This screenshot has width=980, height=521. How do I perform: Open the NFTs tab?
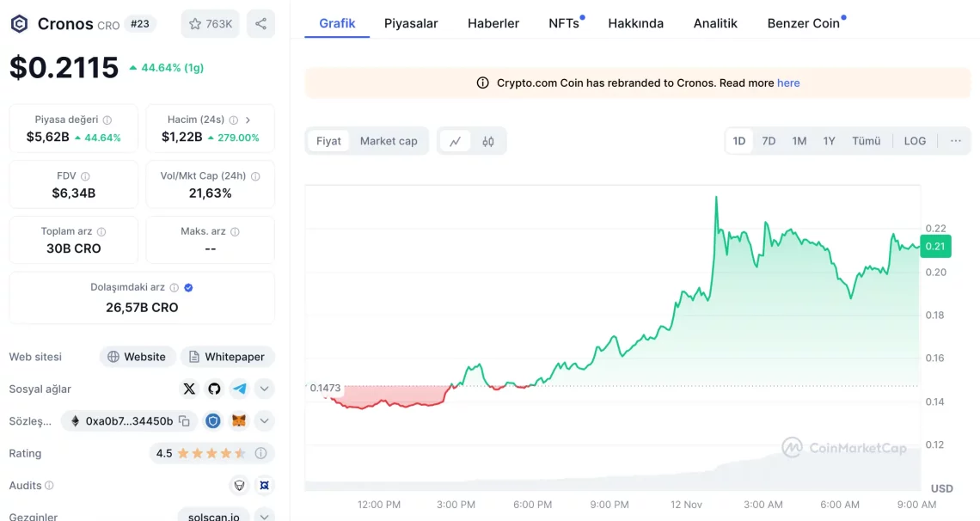pos(562,23)
